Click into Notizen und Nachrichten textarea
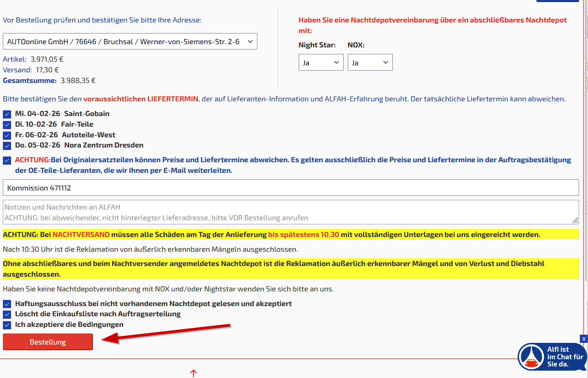The width and height of the screenshot is (588, 378). click(286, 212)
